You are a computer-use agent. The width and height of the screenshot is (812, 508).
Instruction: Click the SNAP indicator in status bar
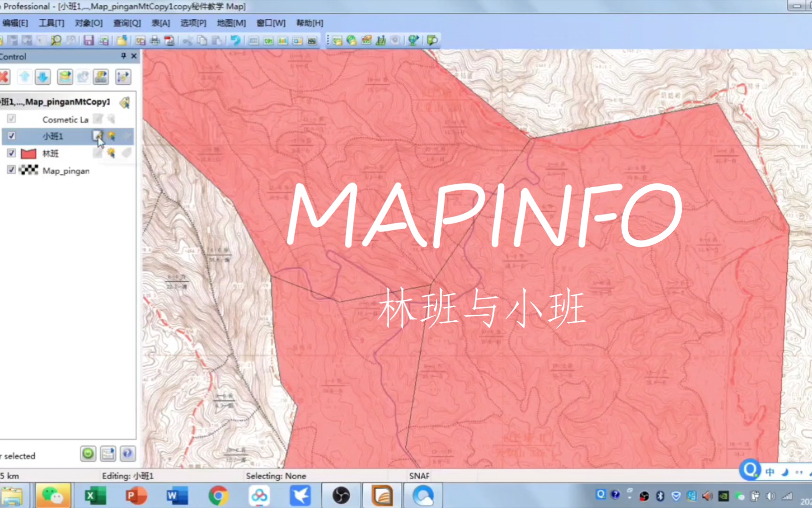[419, 476]
